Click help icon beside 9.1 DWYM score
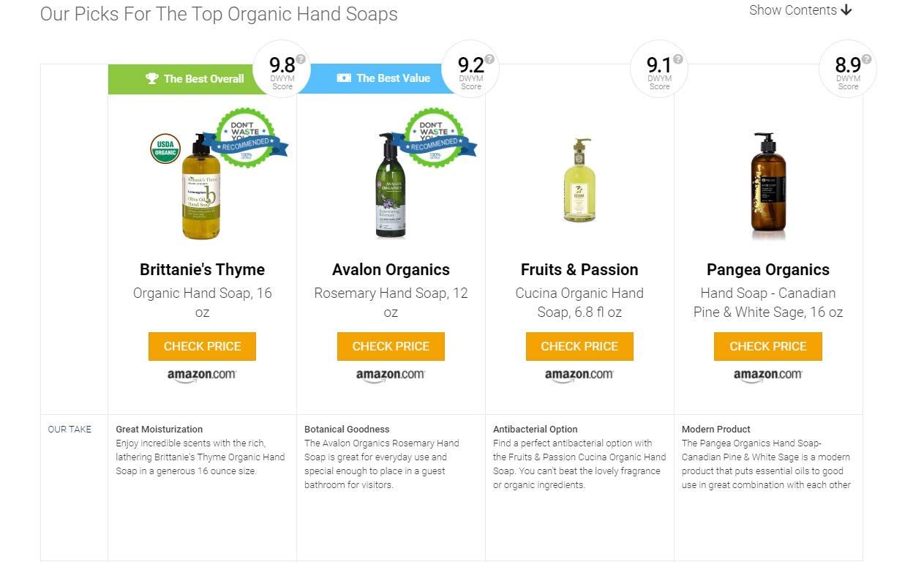Screen dimensions: 924x562 tap(678, 59)
